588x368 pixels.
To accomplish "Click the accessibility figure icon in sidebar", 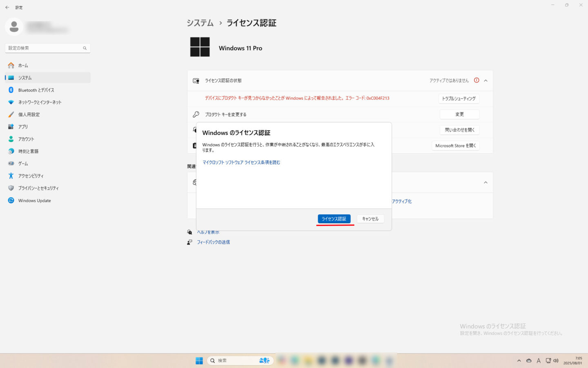I will click(11, 176).
